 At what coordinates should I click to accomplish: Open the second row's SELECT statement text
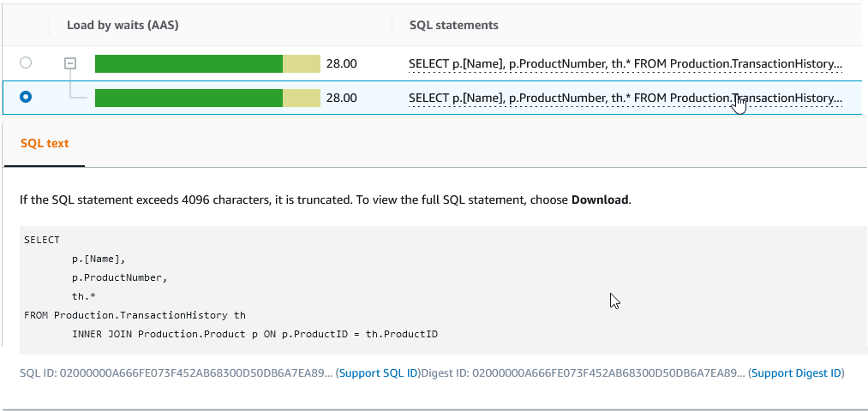[x=625, y=98]
